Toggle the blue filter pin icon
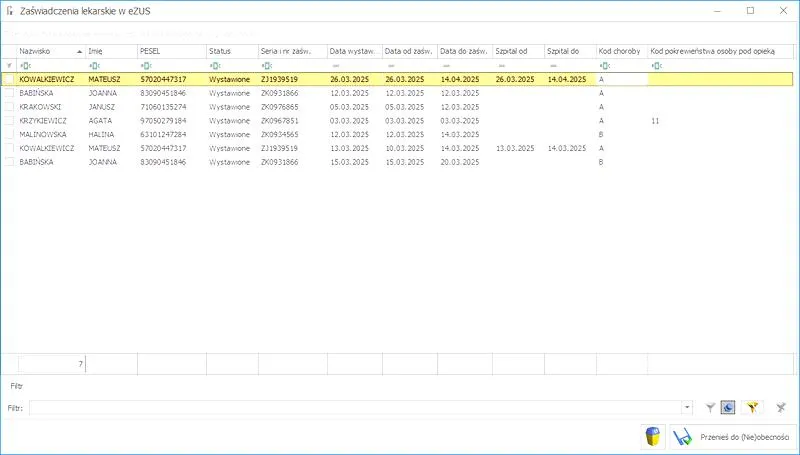The height and width of the screenshot is (455, 800). point(728,408)
